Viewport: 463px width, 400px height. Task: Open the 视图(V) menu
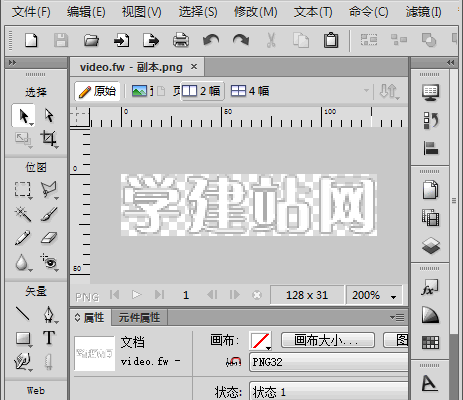(142, 12)
